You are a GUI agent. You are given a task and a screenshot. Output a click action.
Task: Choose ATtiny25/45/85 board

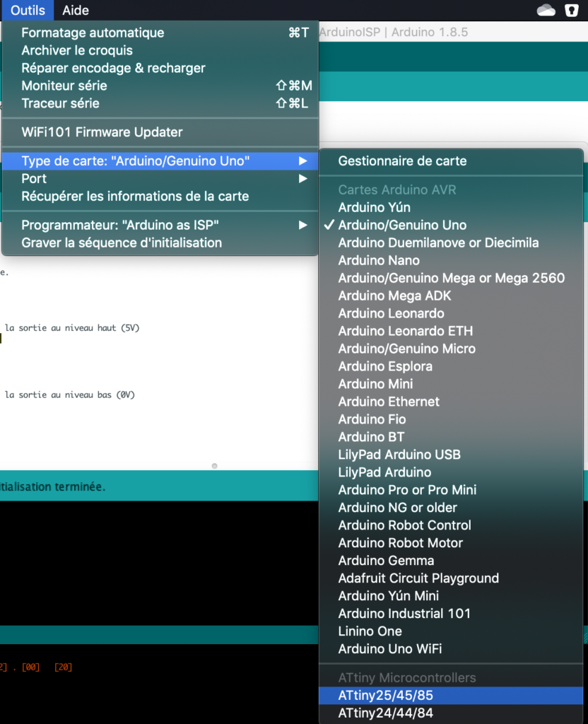[385, 696]
